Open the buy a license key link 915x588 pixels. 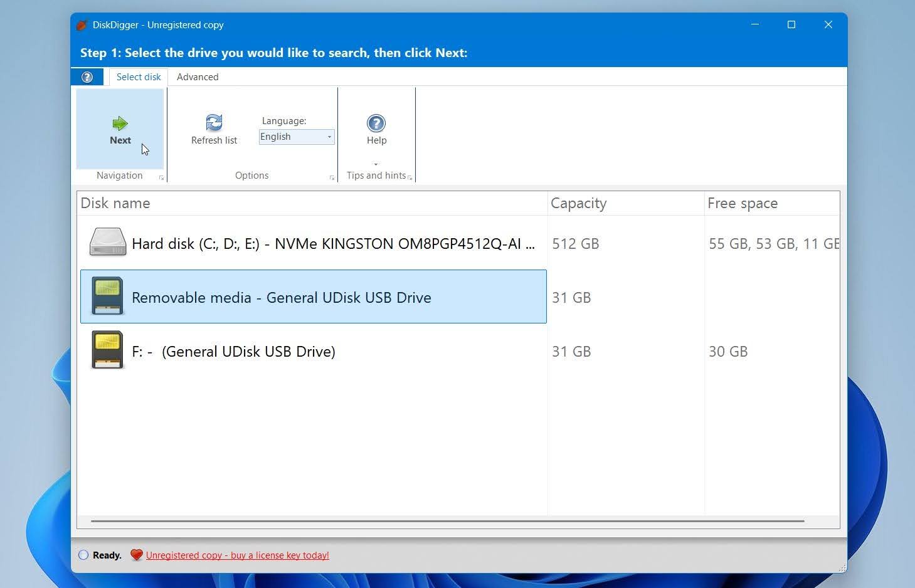pos(237,555)
